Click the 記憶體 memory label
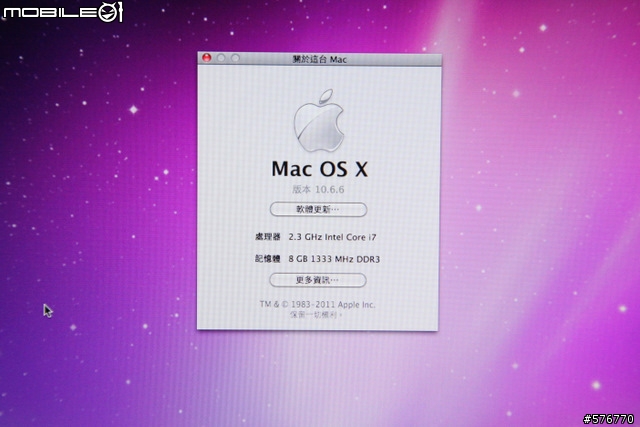This screenshot has height=427, width=640. click(268, 259)
